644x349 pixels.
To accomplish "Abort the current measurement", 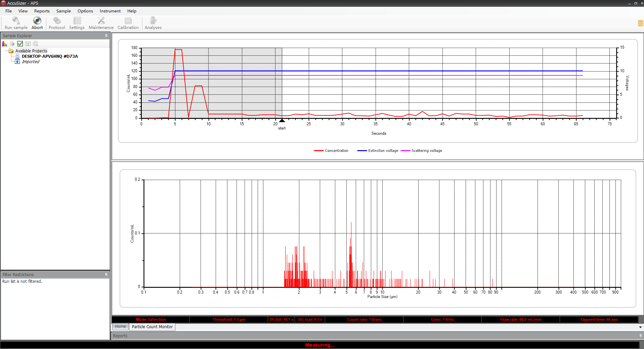I will [37, 23].
